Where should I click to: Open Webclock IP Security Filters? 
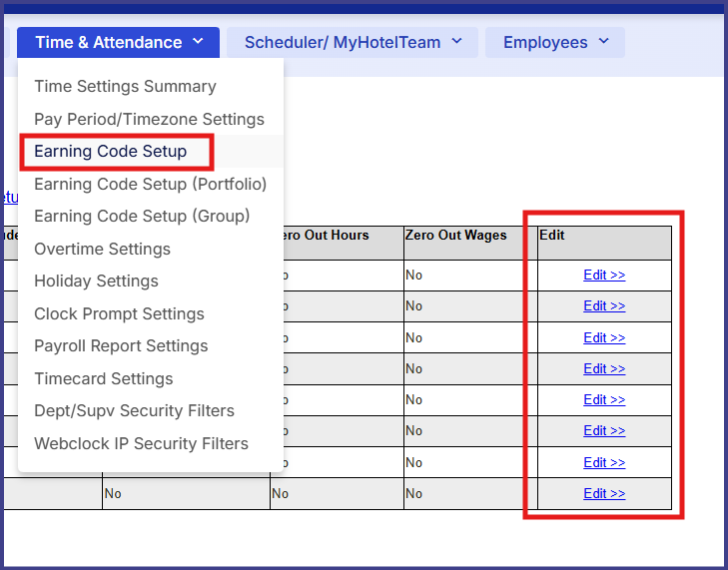(x=141, y=443)
